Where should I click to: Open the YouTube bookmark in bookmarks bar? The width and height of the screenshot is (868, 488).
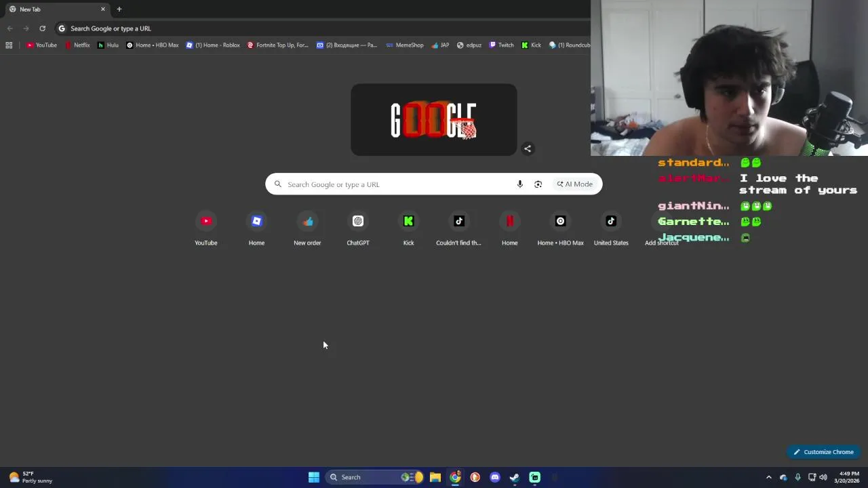click(41, 45)
